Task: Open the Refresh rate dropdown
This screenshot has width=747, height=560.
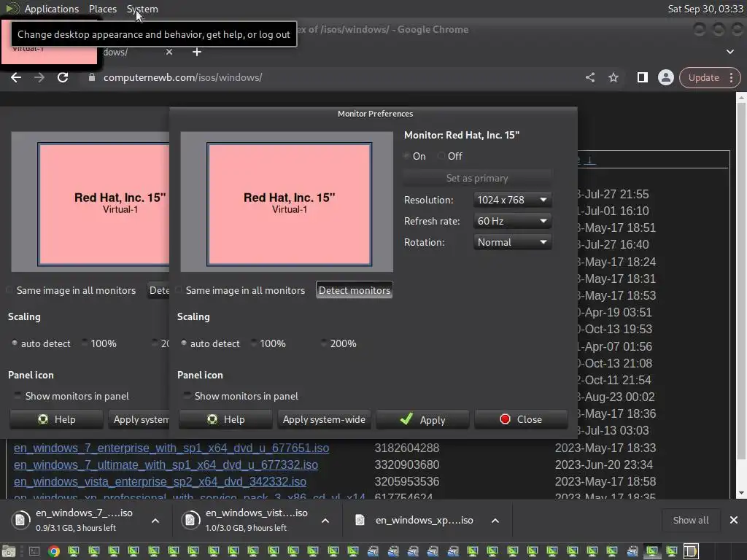Action: pyautogui.click(x=512, y=221)
